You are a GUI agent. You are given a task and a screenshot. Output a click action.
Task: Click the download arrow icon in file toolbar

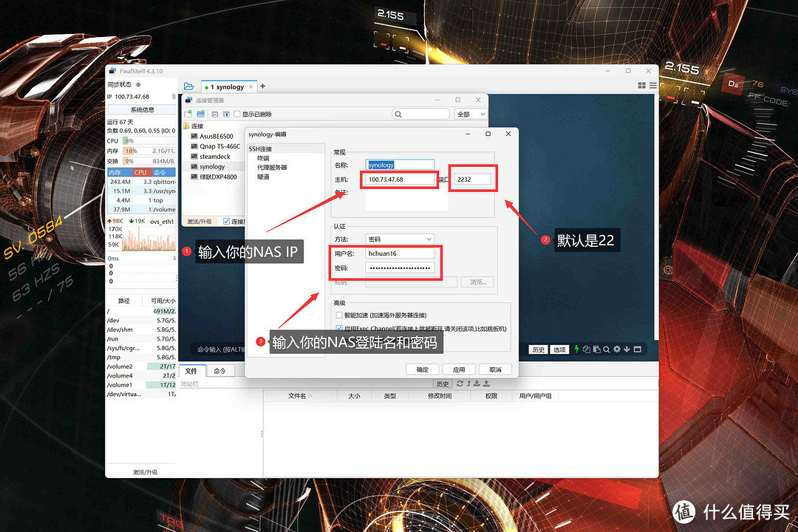[477, 383]
